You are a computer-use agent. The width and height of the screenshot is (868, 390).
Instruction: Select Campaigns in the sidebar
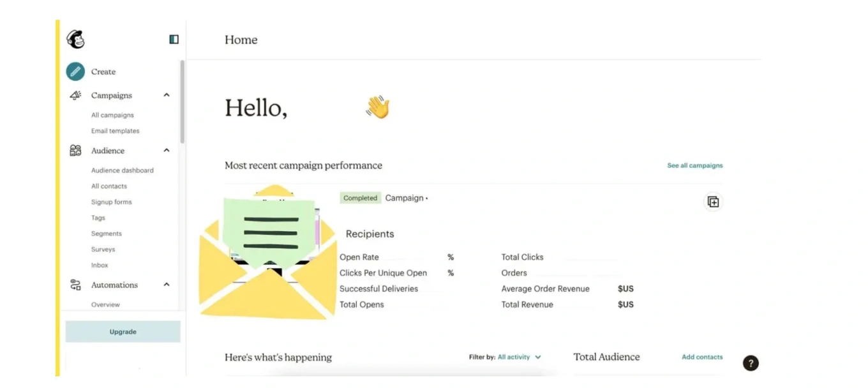[112, 95]
